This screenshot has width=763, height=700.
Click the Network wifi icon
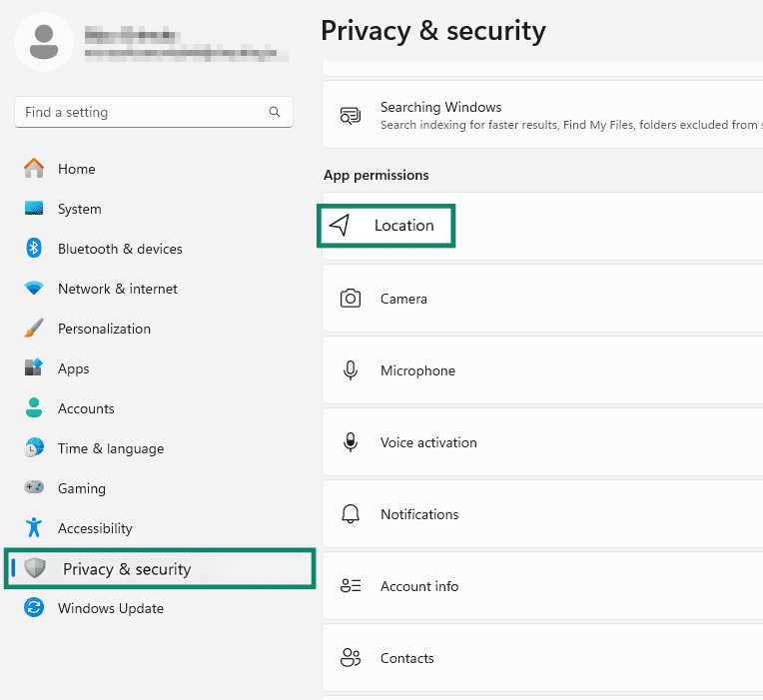(x=34, y=288)
